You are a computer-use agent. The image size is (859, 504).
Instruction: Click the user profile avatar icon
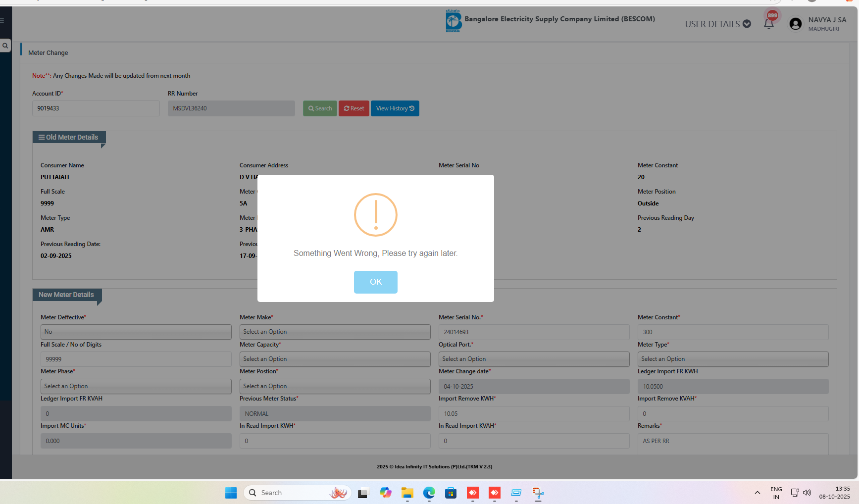click(x=795, y=24)
